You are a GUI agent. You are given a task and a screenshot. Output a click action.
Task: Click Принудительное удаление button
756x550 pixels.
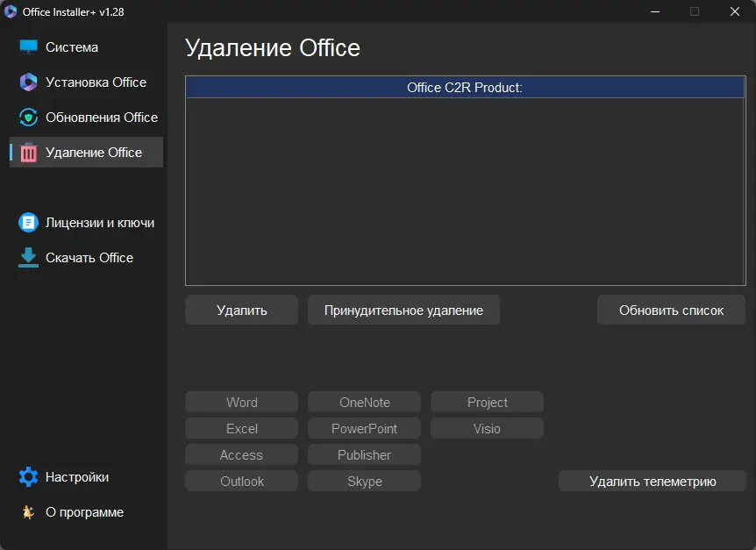(x=403, y=311)
